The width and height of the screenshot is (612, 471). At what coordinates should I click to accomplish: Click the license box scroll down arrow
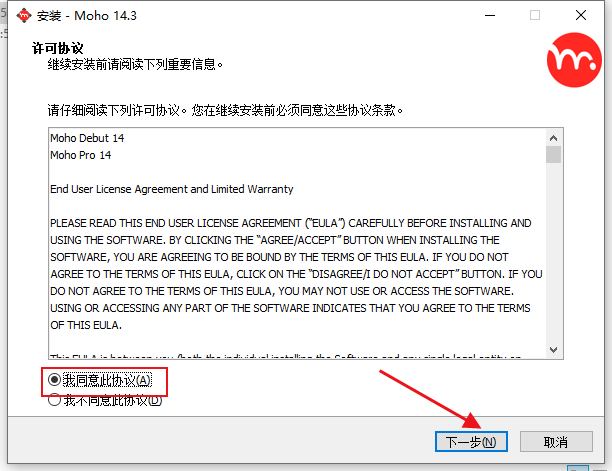(x=553, y=350)
